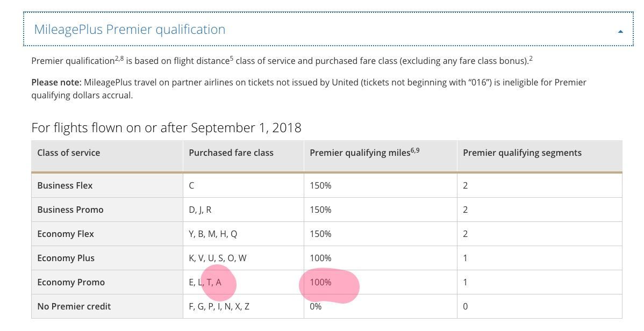Select the Purchased fare class column header
Screen dimensions: 644x331
click(231, 153)
